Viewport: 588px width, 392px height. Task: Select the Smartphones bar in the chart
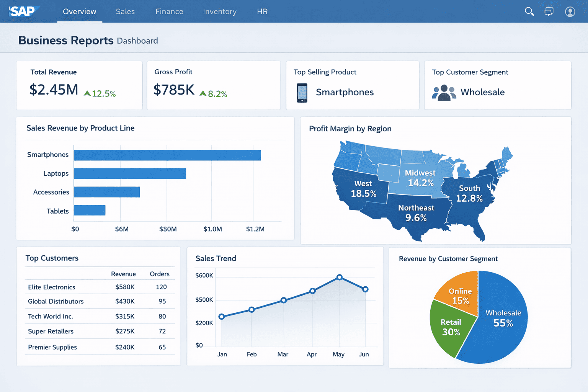click(x=167, y=155)
